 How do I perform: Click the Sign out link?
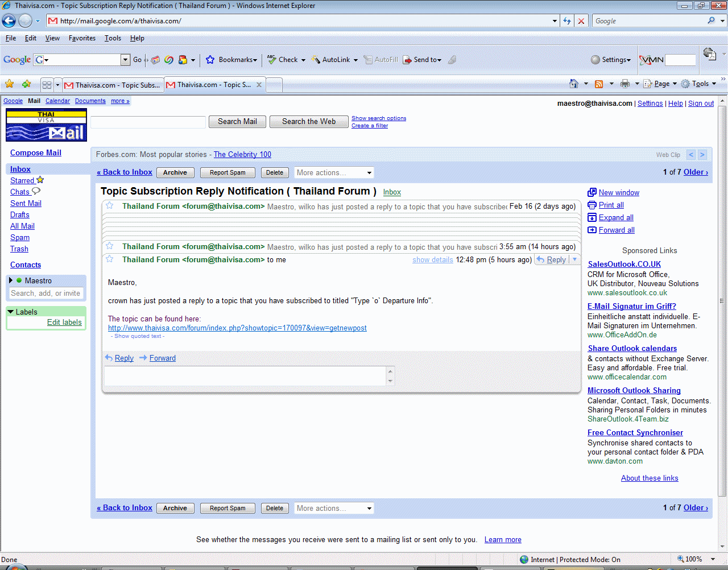[x=701, y=104]
